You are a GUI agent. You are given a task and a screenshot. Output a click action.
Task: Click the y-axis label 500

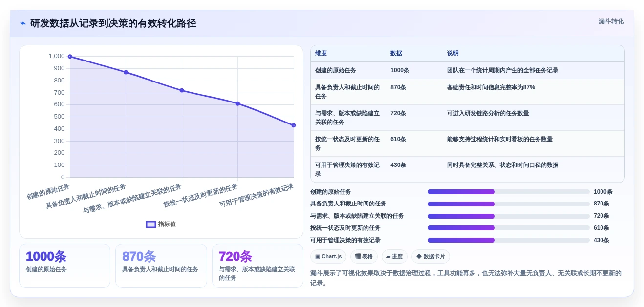pyautogui.click(x=59, y=117)
